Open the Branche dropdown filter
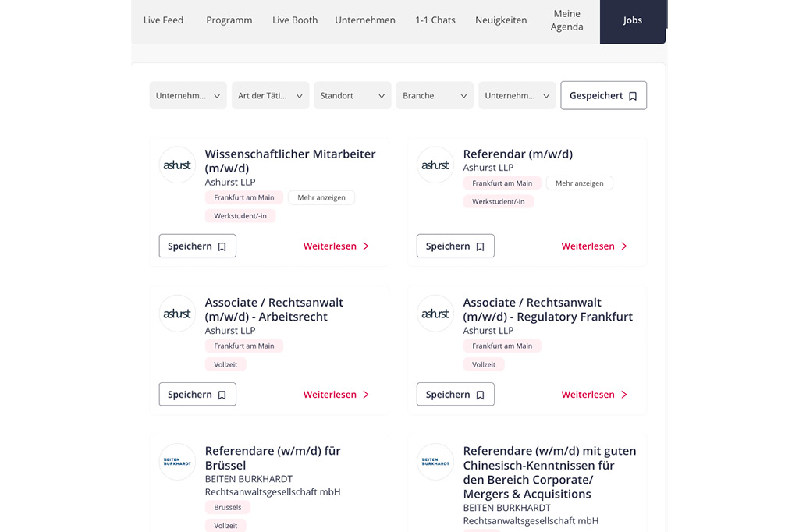This screenshot has width=799, height=532. [435, 95]
